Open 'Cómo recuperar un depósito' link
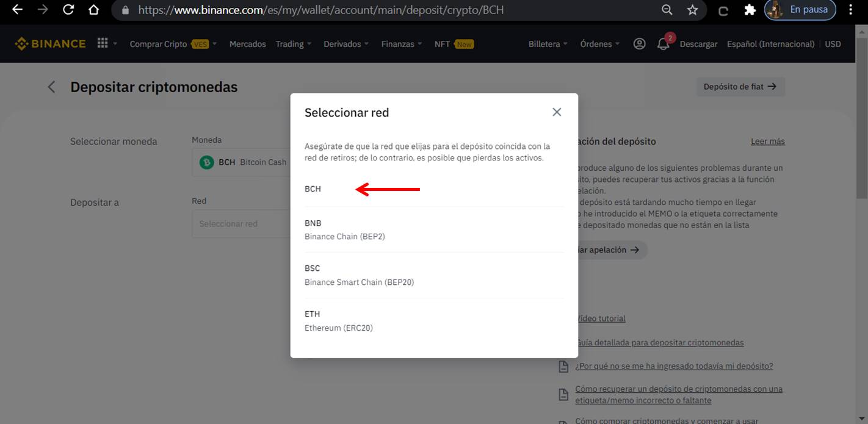The image size is (868, 424). click(679, 395)
